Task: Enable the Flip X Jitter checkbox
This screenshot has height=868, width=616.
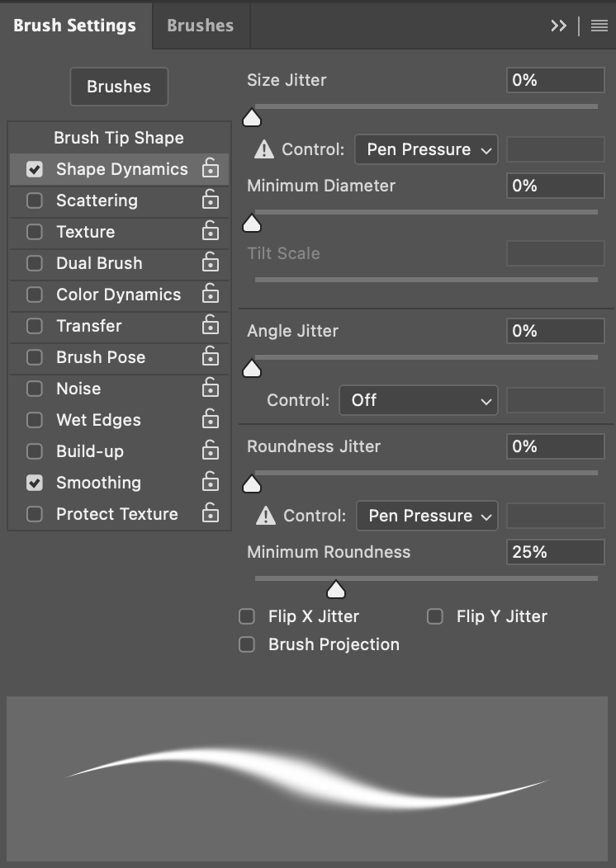Action: coord(246,616)
